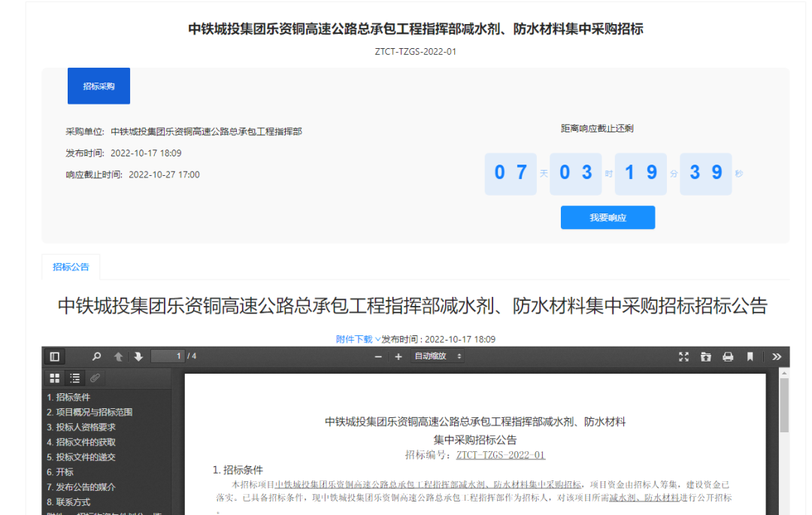
Task: Click the countdown seconds box showing 39
Action: coord(705,174)
